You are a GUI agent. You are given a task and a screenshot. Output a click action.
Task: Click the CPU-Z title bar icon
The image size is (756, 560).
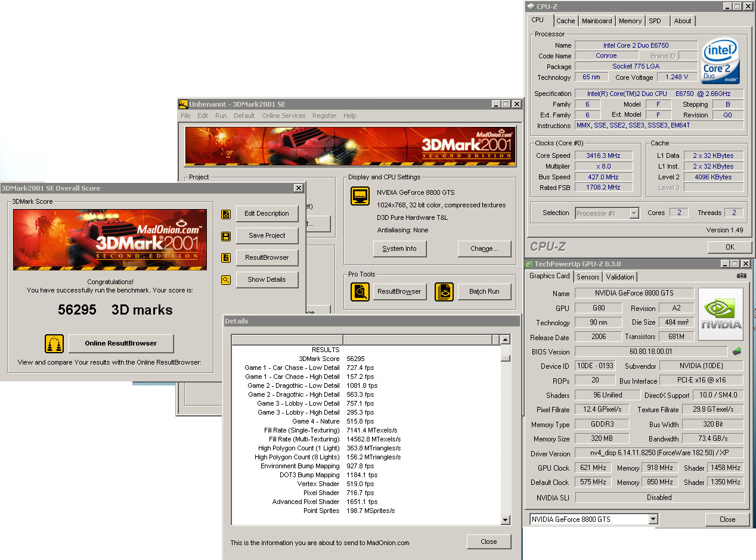tap(531, 6)
